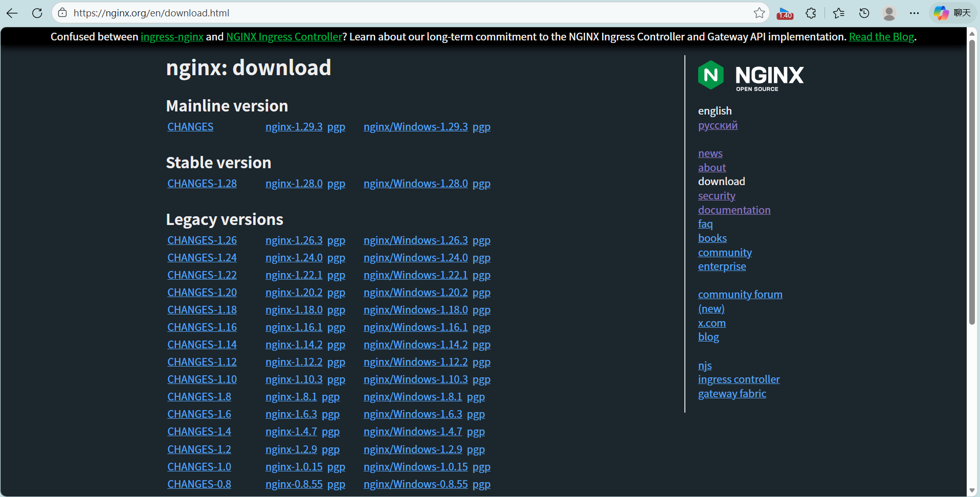Click the scroll up arrow on scrollbar
Screen dimensions: 980x497
point(972,34)
